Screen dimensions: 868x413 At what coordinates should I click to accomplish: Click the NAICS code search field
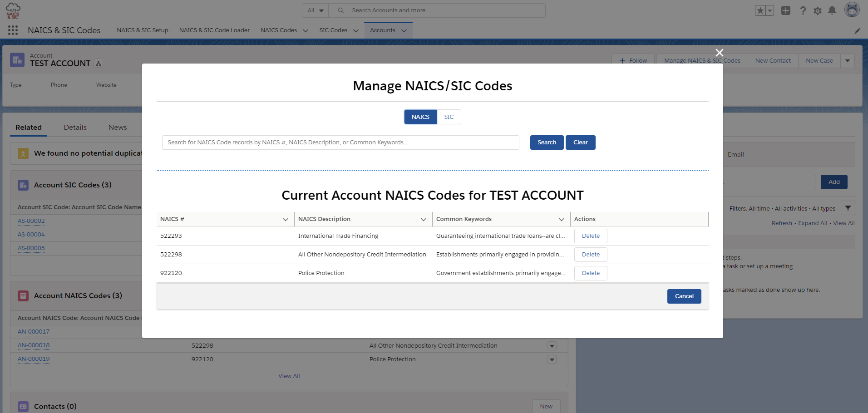(x=340, y=143)
